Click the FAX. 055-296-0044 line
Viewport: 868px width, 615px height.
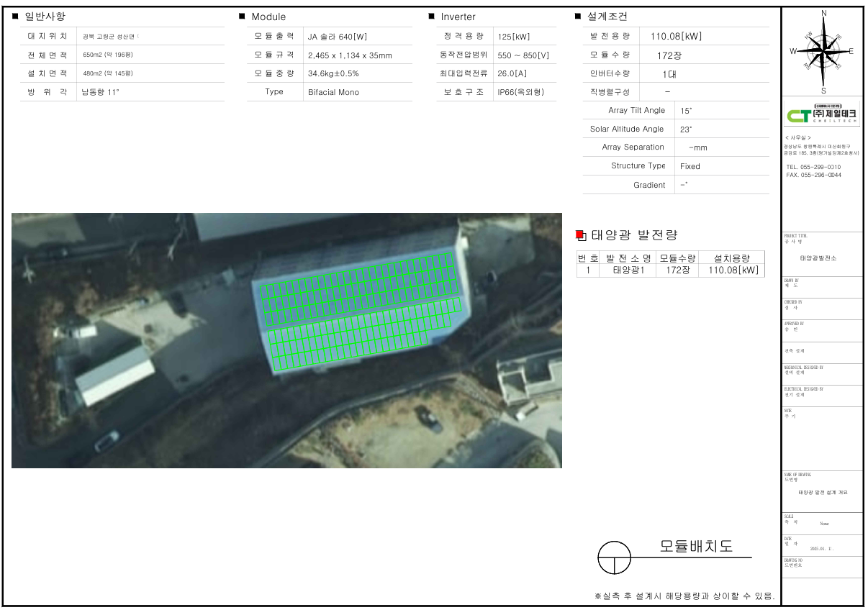click(813, 175)
